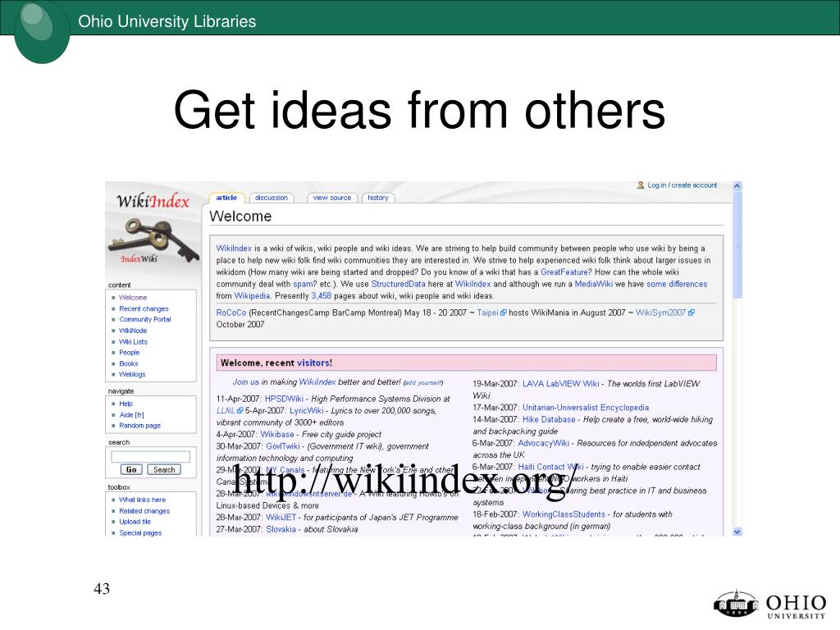Open the LyricWiki link
The image size is (840, 630).
click(x=307, y=410)
